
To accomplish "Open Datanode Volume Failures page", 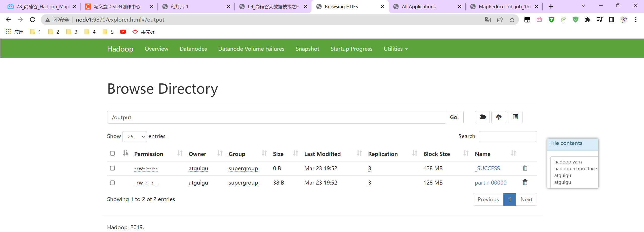I will tap(251, 49).
